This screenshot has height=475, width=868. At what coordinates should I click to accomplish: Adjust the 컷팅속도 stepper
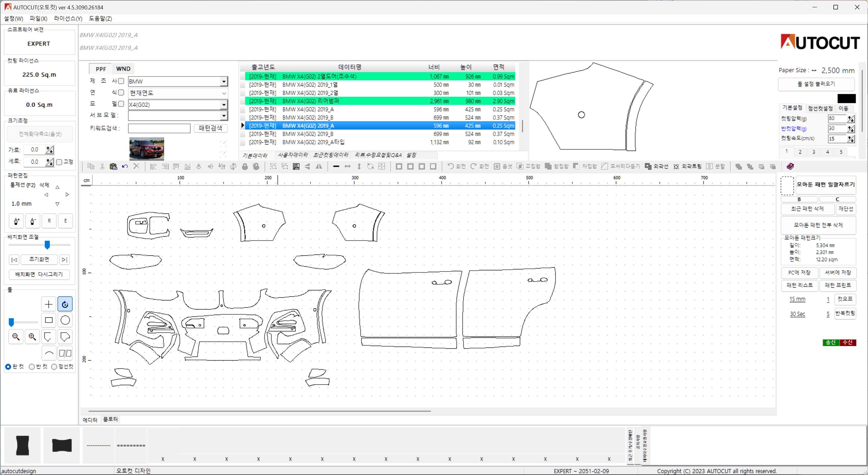pos(851,139)
